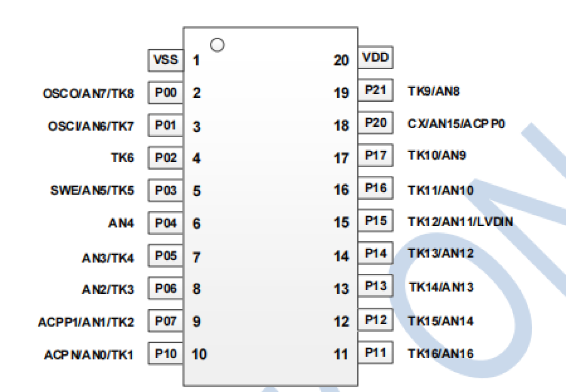This screenshot has width=566, height=392.
Task: Select the P13 pin box
Action: click(375, 286)
